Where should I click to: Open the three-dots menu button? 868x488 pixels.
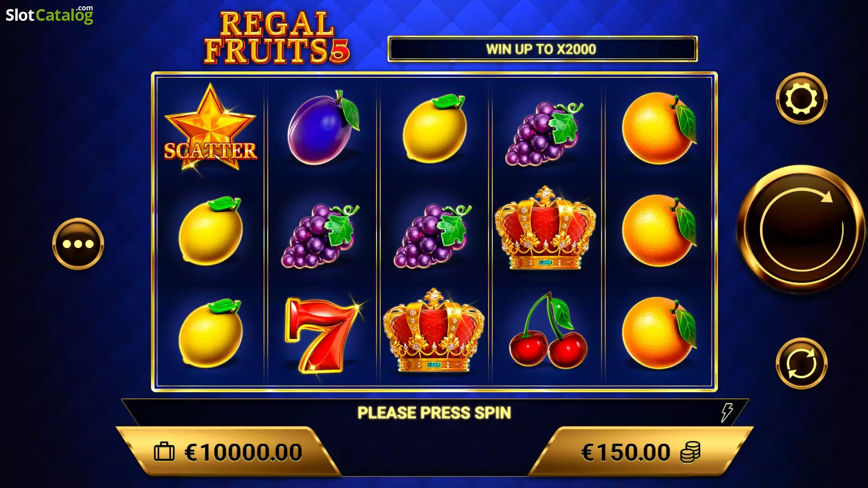(x=78, y=244)
